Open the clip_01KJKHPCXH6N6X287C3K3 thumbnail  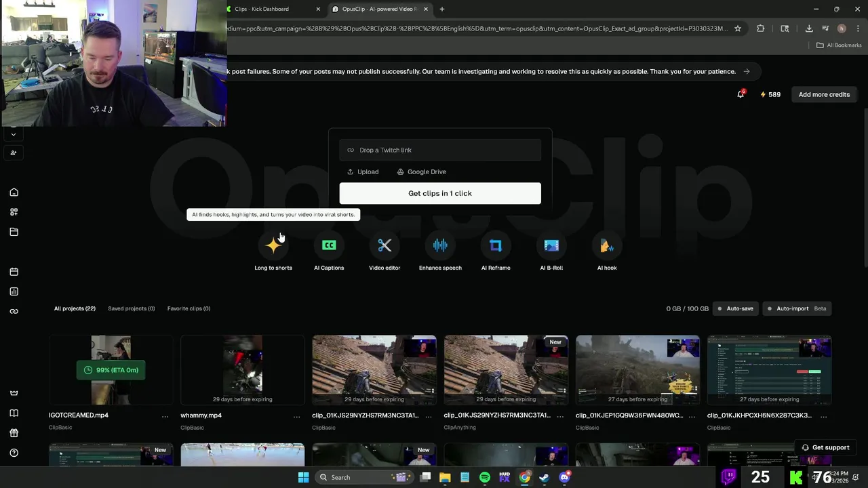pos(769,370)
